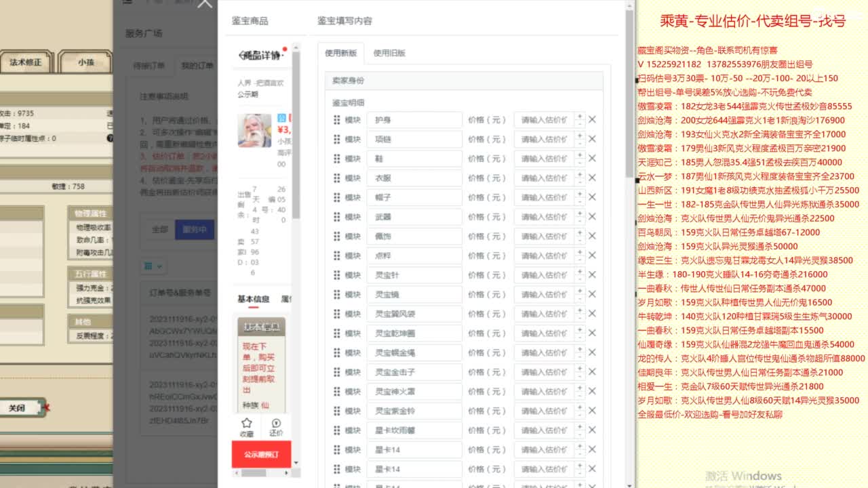Grab drag handle of 灵宝紫金铃 row
The image size is (868, 488).
coord(337,411)
